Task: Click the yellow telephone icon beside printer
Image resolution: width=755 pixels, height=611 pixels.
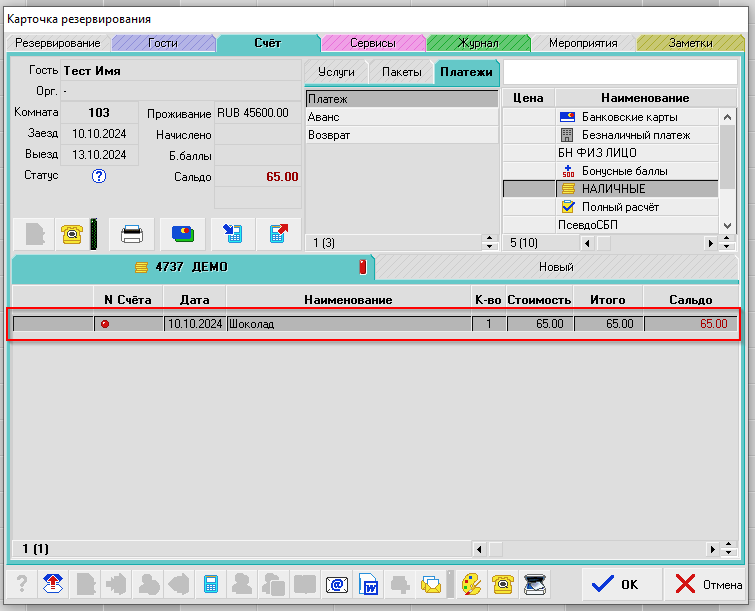Action: tap(71, 234)
